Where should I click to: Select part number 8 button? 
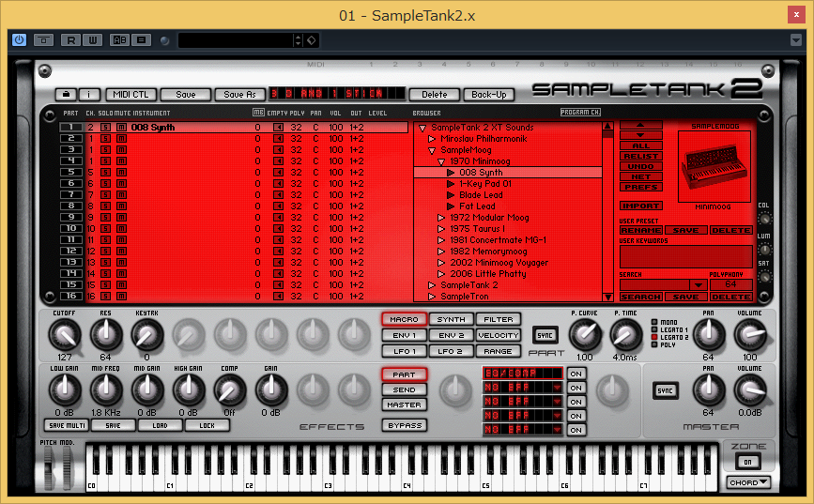(x=71, y=206)
